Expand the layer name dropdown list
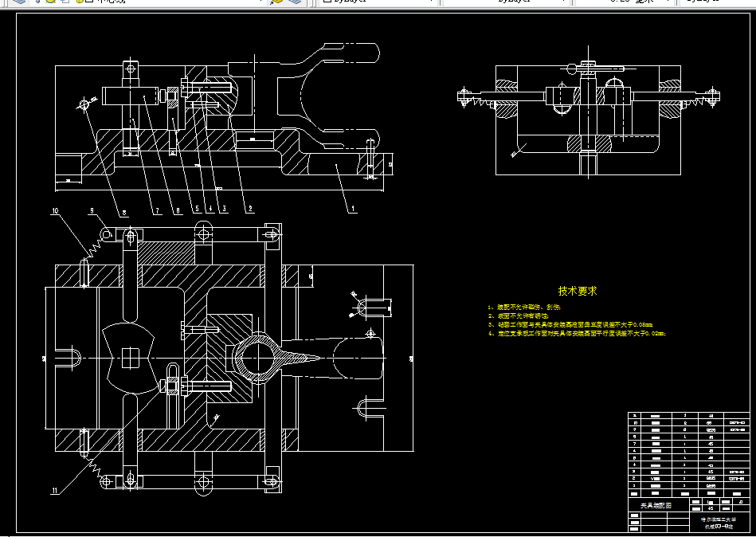The height and width of the screenshot is (537, 756). (260, 2)
